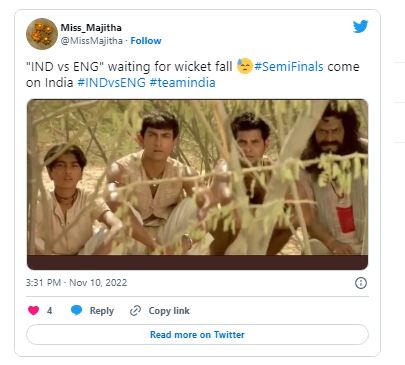Open the #teamindia hashtag
Viewport: 405px width, 365px height.
(182, 83)
